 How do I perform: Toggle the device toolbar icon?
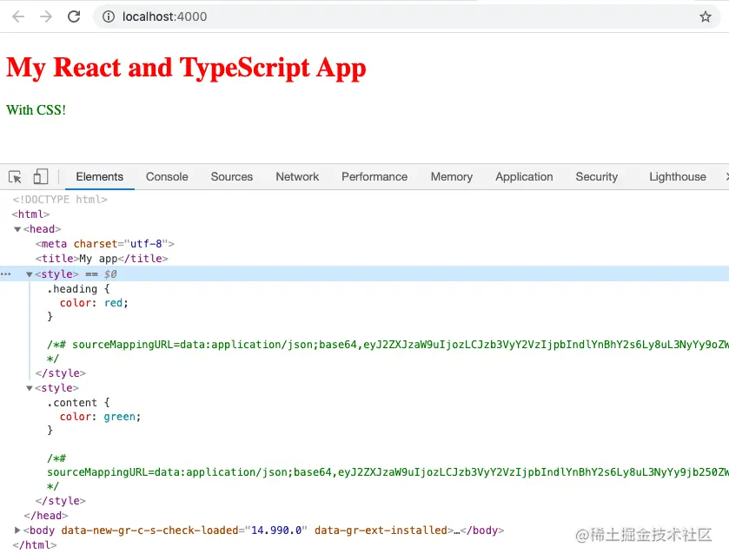pyautogui.click(x=41, y=176)
